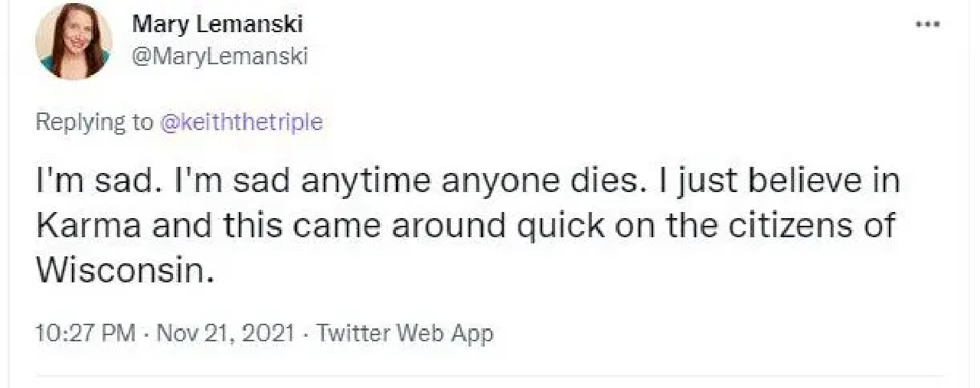Screen dimensions: 980x388
Task: Click the word "Karma" in the tweet
Action: 90,227
